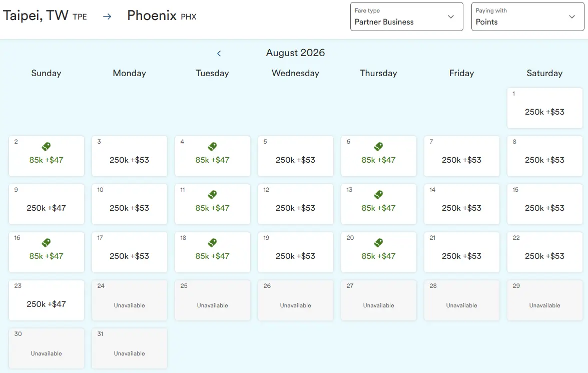Click the discount tag icon on August 16
This screenshot has height=373, width=588.
tap(46, 243)
